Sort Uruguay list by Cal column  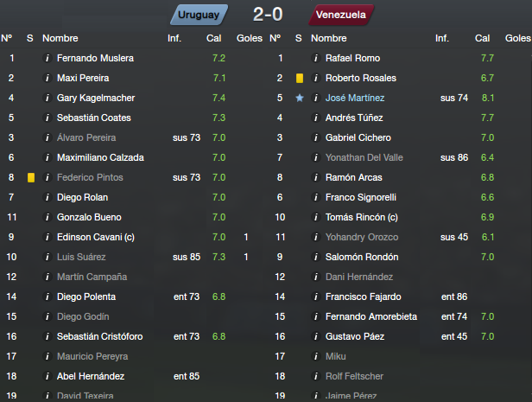(214, 38)
